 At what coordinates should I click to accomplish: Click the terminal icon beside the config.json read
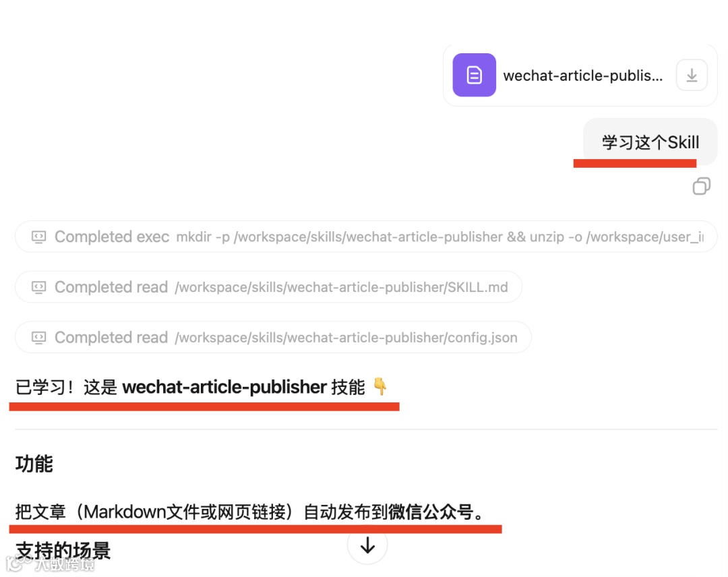(x=38, y=338)
